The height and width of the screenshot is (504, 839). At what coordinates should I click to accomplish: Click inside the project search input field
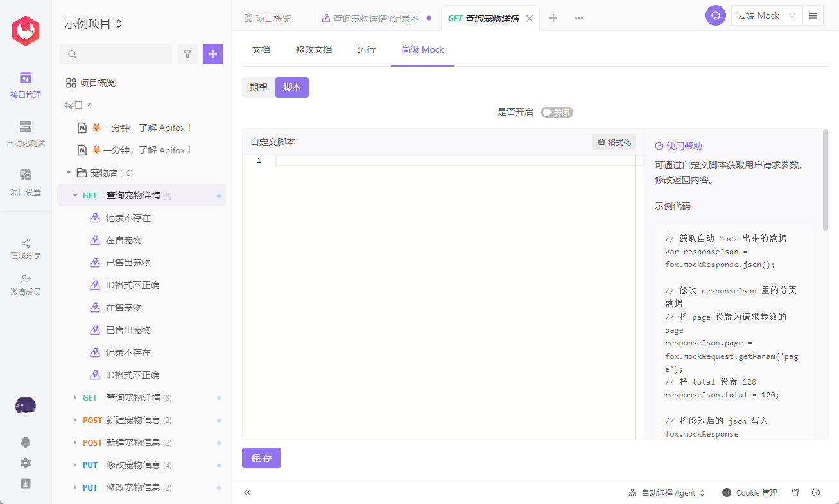pos(116,54)
